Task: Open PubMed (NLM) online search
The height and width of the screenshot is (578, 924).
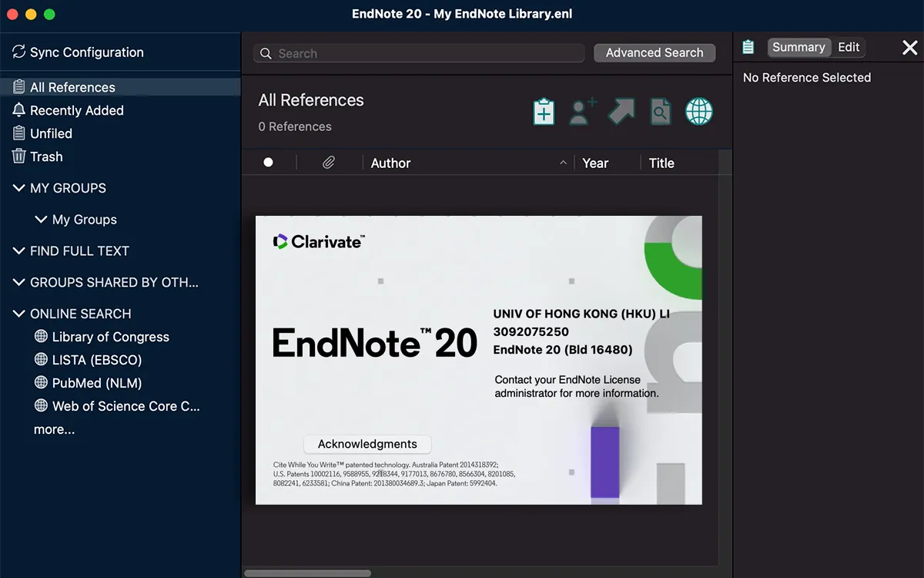Action: click(x=97, y=383)
